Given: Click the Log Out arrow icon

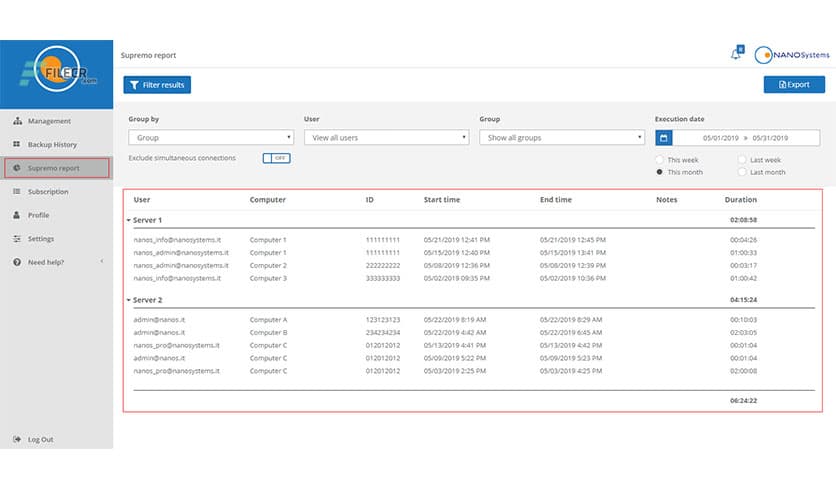Looking at the screenshot, I should (17, 439).
